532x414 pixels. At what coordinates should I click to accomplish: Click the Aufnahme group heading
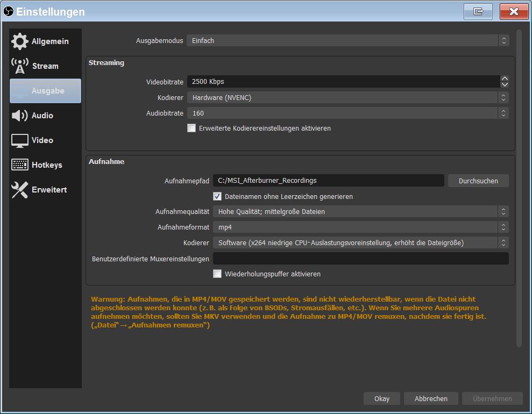[107, 162]
